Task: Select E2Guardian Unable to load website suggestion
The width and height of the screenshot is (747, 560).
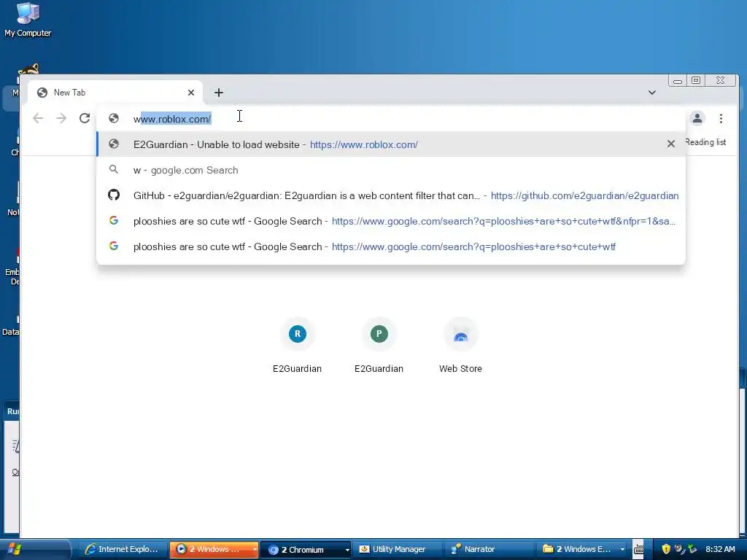Action: tap(391, 144)
